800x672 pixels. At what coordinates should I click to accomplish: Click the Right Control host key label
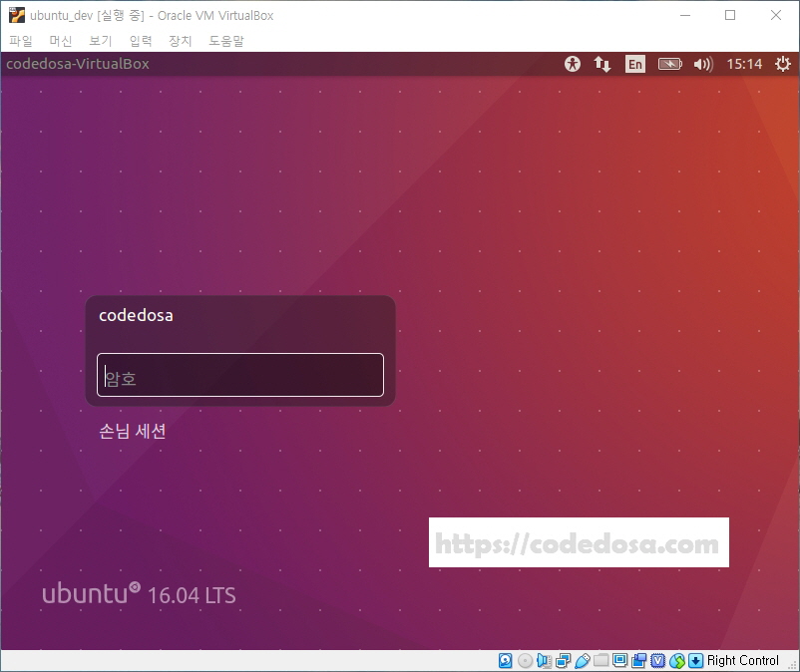pyautogui.click(x=743, y=661)
